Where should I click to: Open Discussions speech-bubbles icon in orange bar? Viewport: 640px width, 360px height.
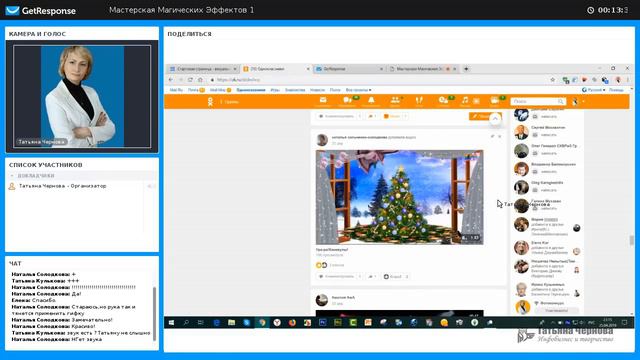coord(347,101)
